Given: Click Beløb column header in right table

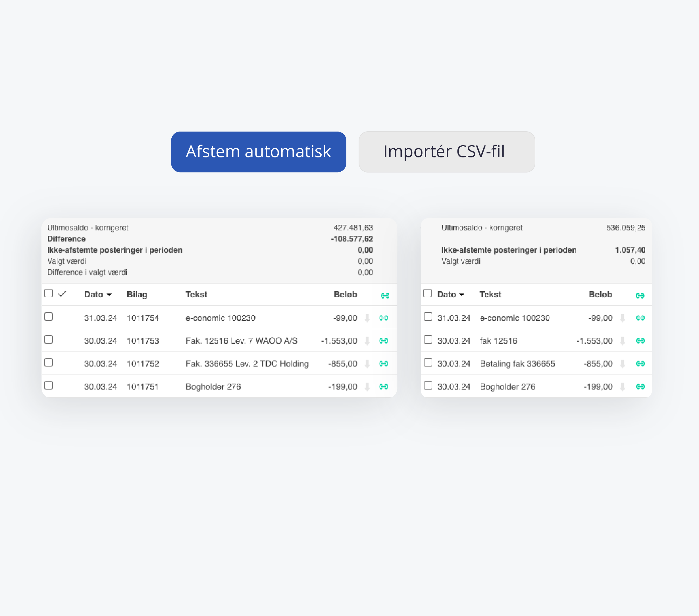Looking at the screenshot, I should click(600, 294).
